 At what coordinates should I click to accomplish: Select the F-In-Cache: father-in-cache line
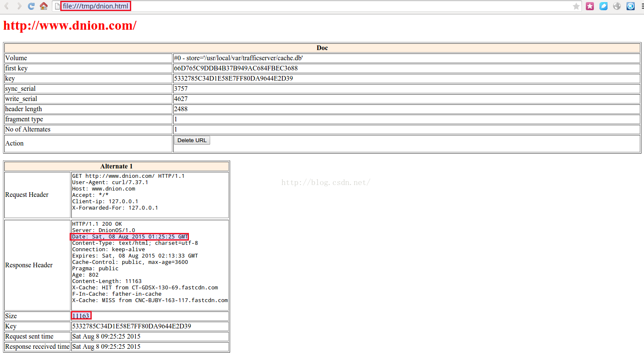[117, 294]
